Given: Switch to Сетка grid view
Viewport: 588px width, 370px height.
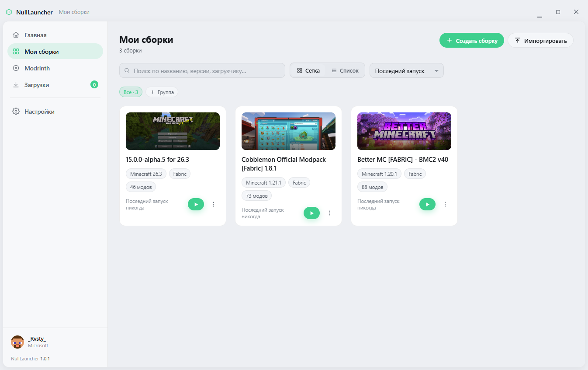Looking at the screenshot, I should coord(308,70).
